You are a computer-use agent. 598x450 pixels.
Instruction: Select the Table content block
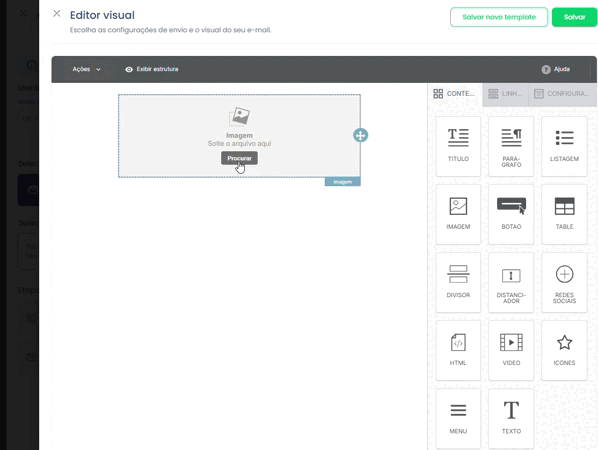(x=564, y=214)
